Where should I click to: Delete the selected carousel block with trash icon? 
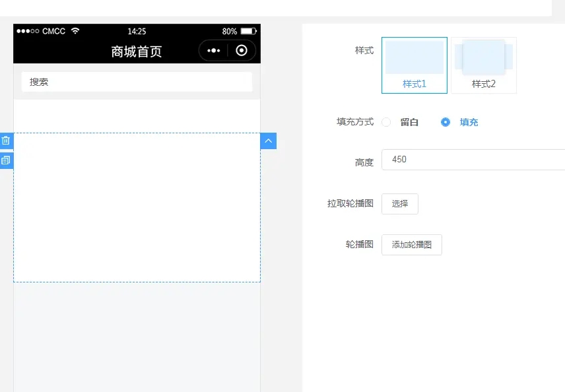click(6, 141)
